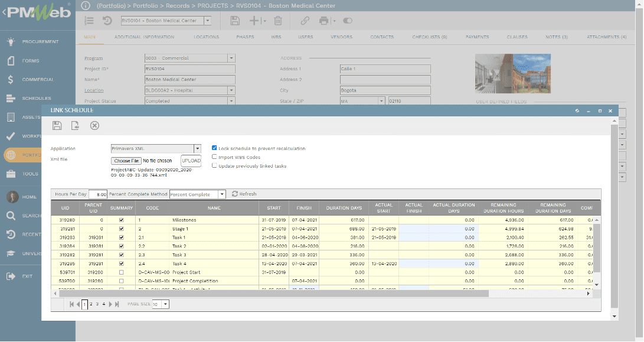
Task: Expand the Project Status Completed dropdown
Action: [231, 100]
